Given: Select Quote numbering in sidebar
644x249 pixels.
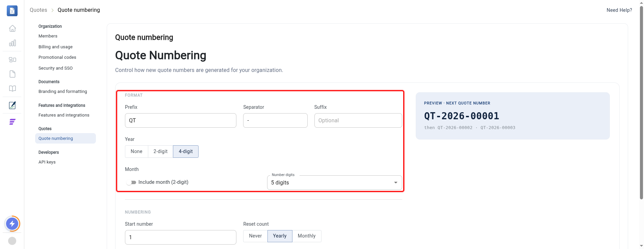Looking at the screenshot, I should tap(66, 139).
